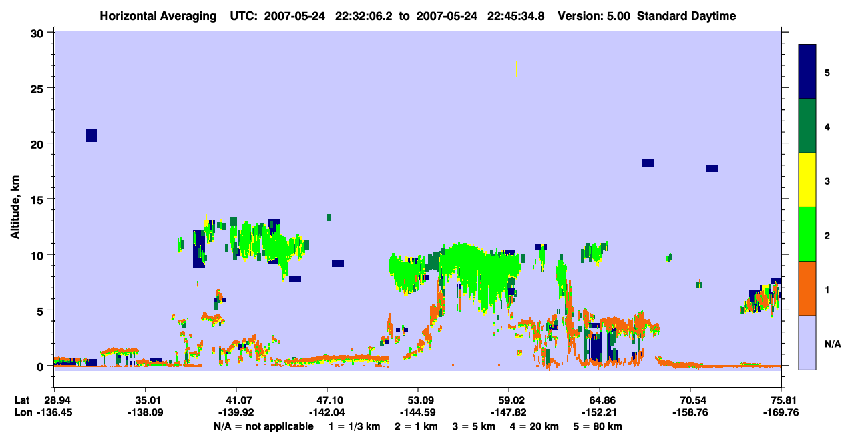Click longitude value -139.92
868x445 pixels.
click(236, 412)
